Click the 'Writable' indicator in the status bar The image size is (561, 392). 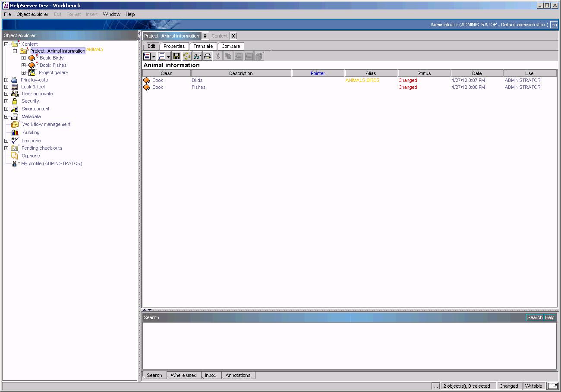(x=534, y=386)
